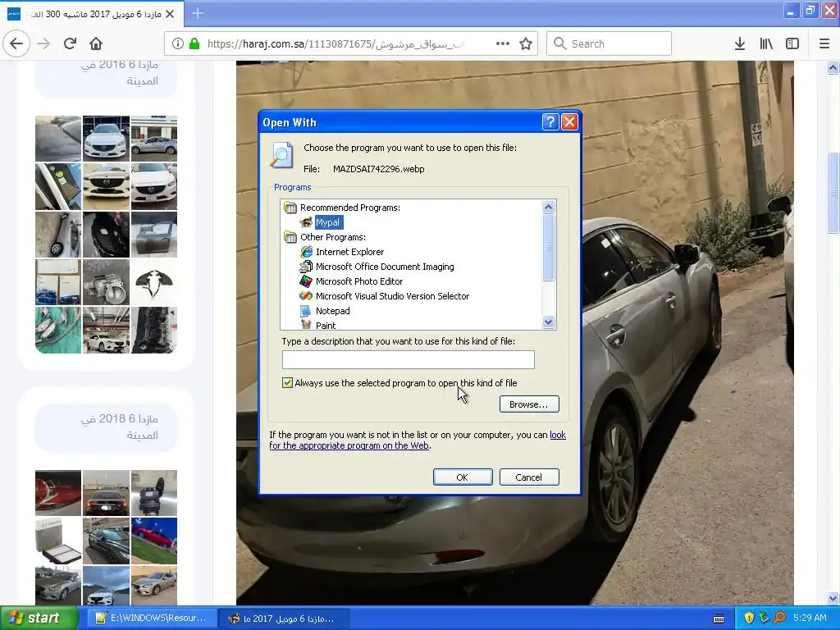Go back with the browser back arrow
Image resolution: width=840 pixels, height=630 pixels.
point(16,43)
